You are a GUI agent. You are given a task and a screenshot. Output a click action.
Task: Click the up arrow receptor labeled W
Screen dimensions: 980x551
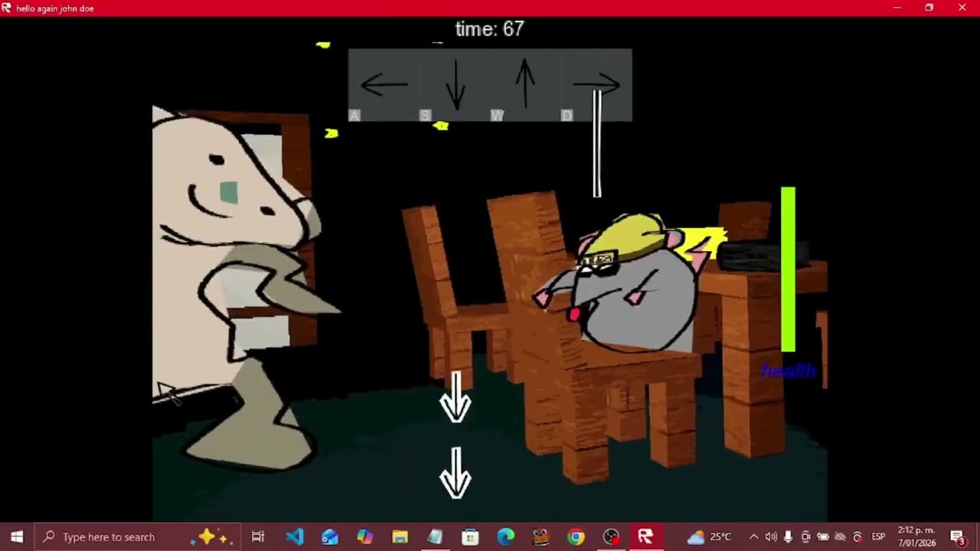(x=525, y=85)
